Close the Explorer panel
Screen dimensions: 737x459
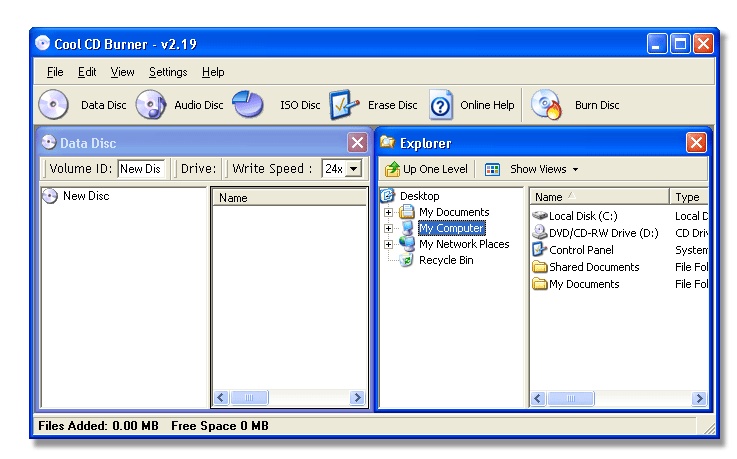tap(696, 142)
